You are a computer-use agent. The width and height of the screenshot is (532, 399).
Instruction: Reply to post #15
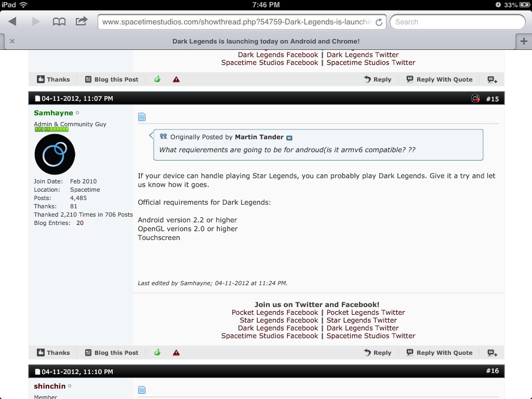pos(377,353)
